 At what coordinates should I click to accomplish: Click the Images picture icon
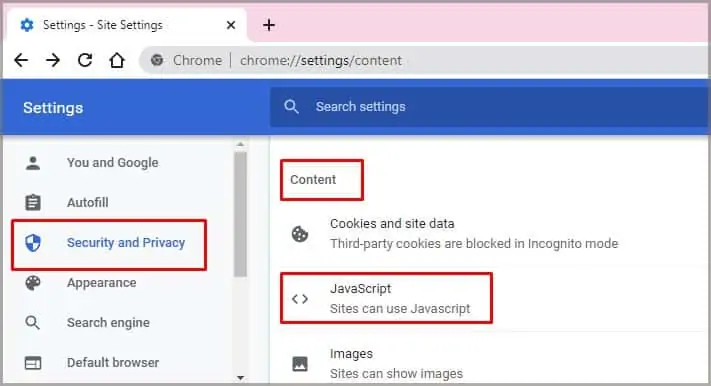pyautogui.click(x=300, y=364)
